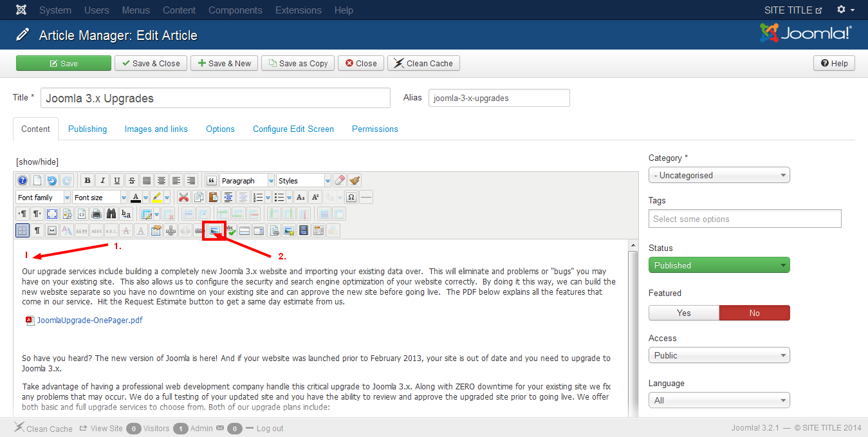
Task: Open the System menu
Action: [55, 10]
